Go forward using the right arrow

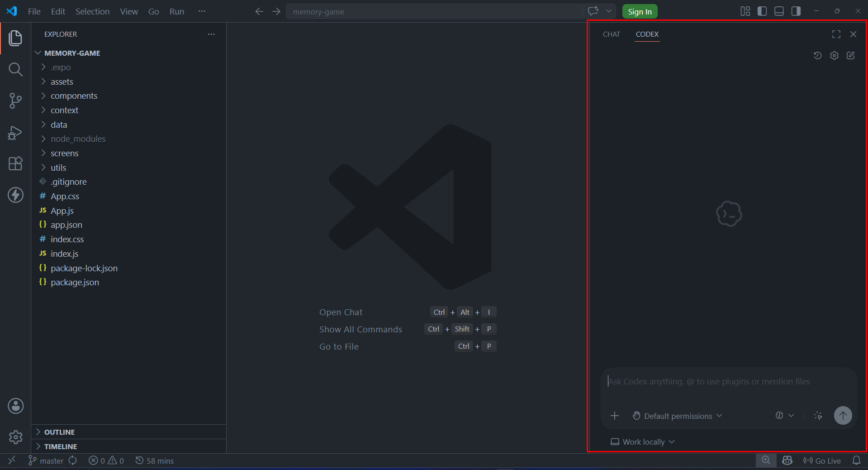(x=276, y=11)
